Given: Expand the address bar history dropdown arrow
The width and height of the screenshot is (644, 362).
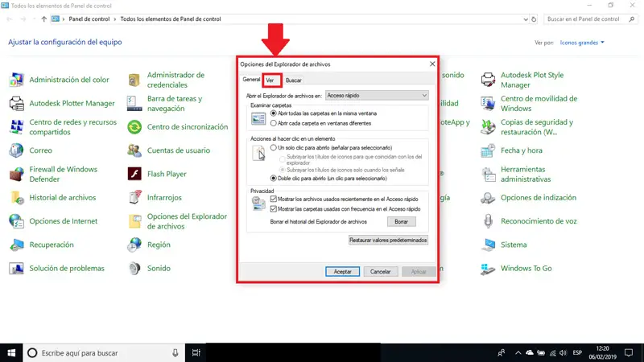Looking at the screenshot, I should pyautogui.click(x=526, y=19).
